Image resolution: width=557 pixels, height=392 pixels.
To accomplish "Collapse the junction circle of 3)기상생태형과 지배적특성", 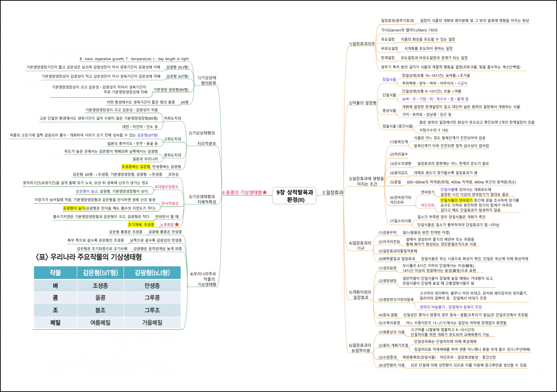I will (184, 204).
